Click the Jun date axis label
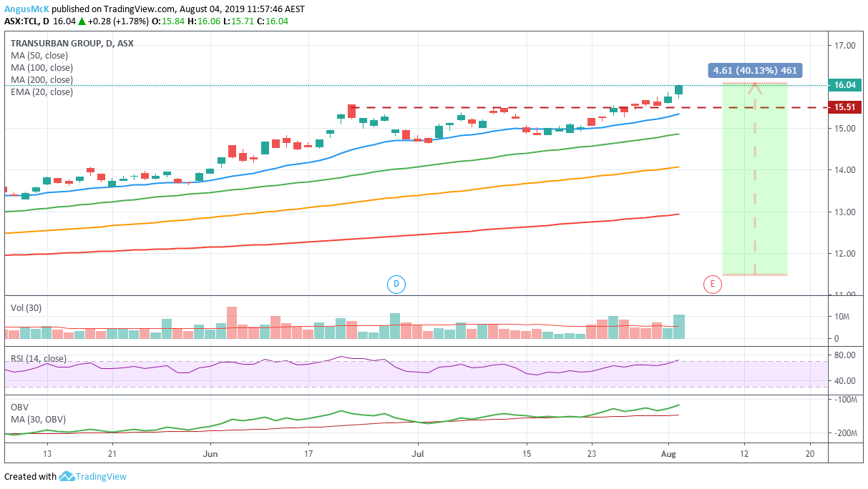The image size is (868, 489). 210,453
